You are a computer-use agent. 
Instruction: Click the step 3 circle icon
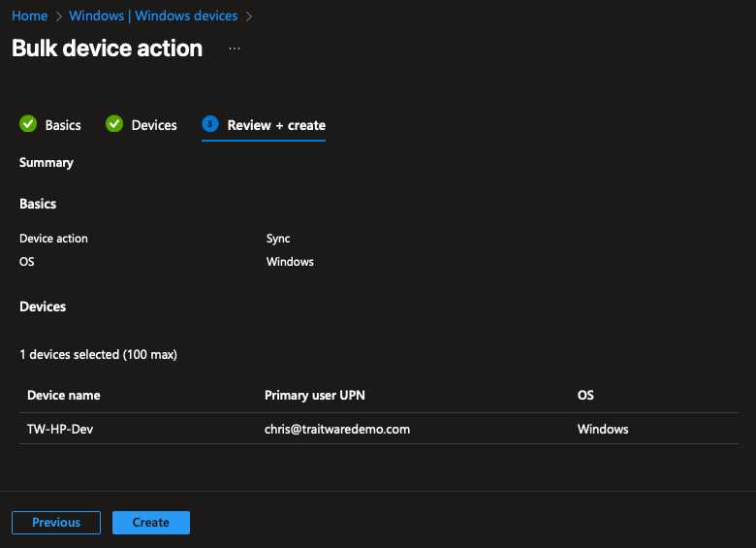point(210,124)
